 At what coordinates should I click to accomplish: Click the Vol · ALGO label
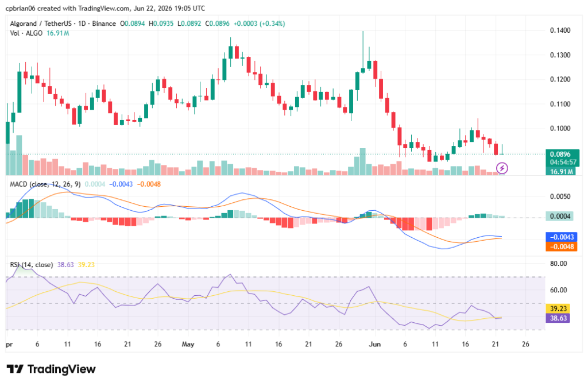pyautogui.click(x=26, y=33)
